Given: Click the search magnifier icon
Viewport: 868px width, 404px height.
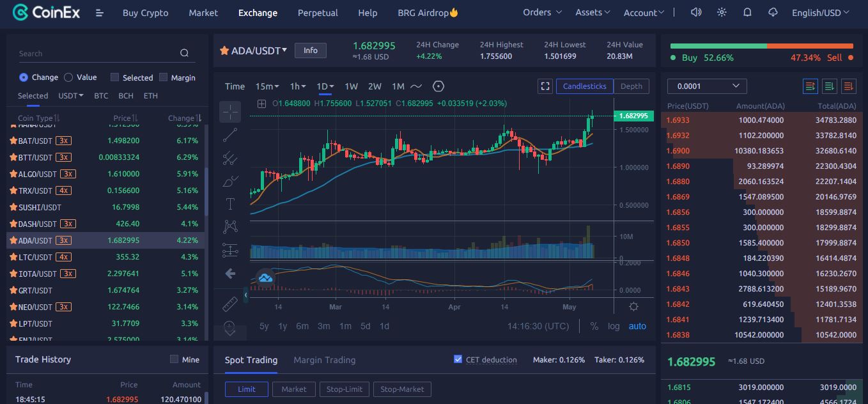Looking at the screenshot, I should pyautogui.click(x=184, y=54).
